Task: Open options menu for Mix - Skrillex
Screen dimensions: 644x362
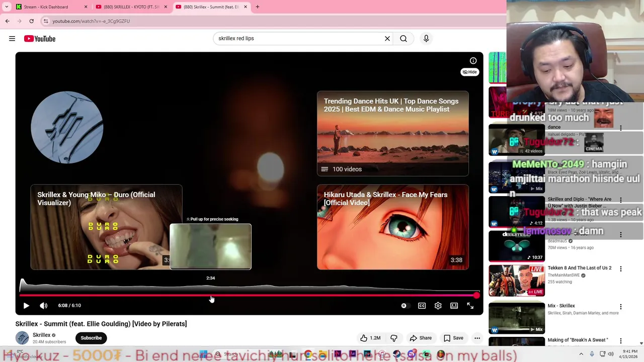Action: click(620, 307)
